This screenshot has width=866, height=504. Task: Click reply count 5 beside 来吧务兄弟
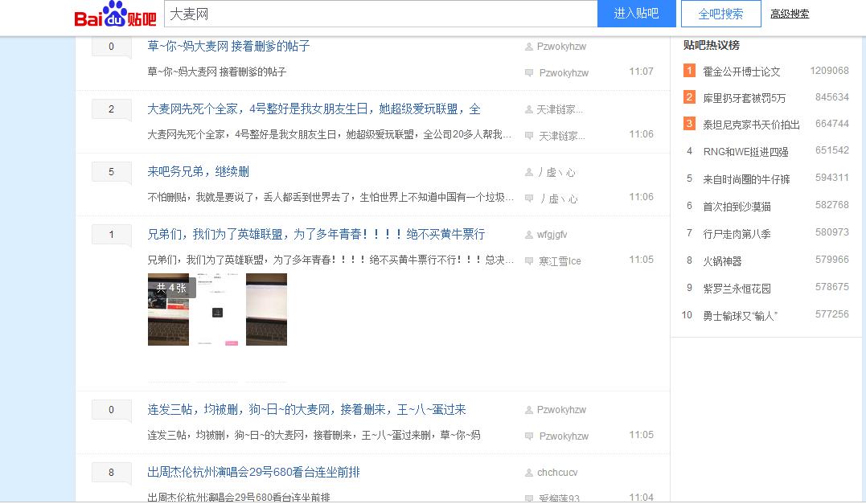click(112, 172)
